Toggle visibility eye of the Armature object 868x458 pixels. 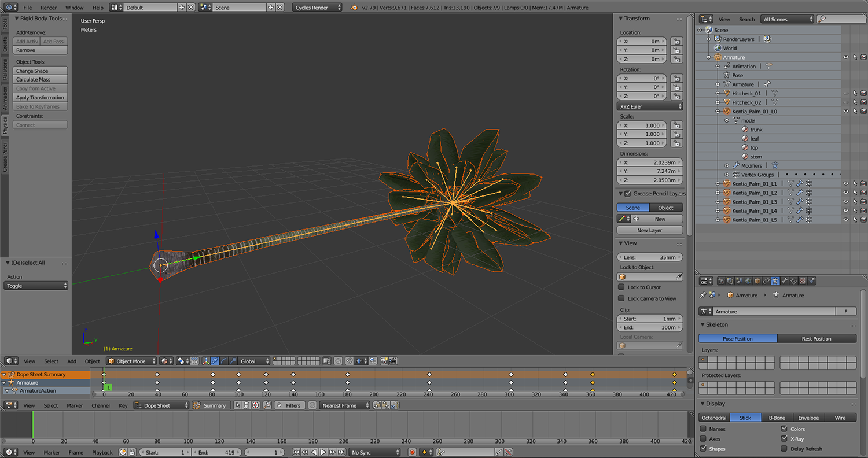click(x=846, y=57)
